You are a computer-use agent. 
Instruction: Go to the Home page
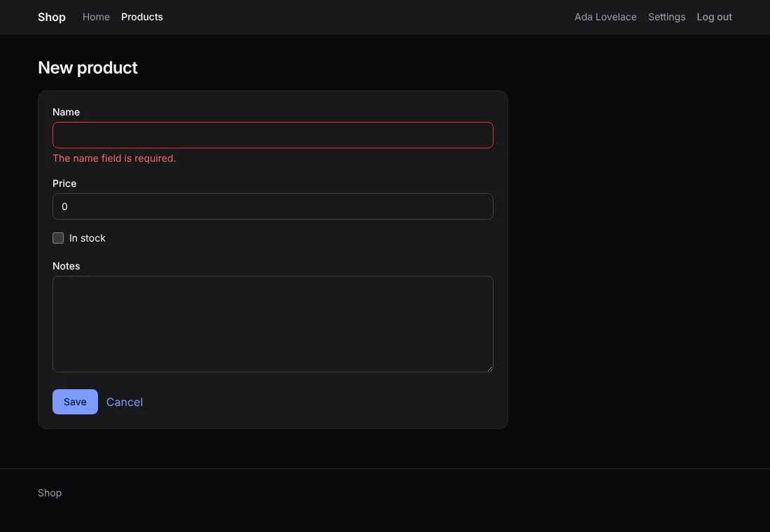pyautogui.click(x=97, y=17)
